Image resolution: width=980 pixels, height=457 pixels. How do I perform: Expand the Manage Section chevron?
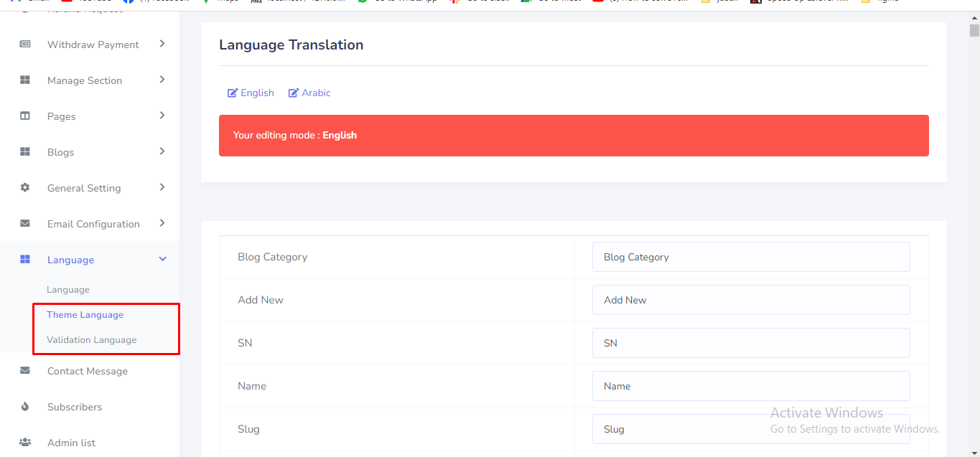162,80
